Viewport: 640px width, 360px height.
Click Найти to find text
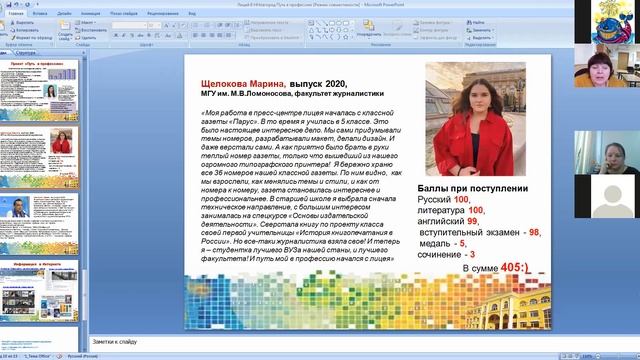tap(476, 22)
